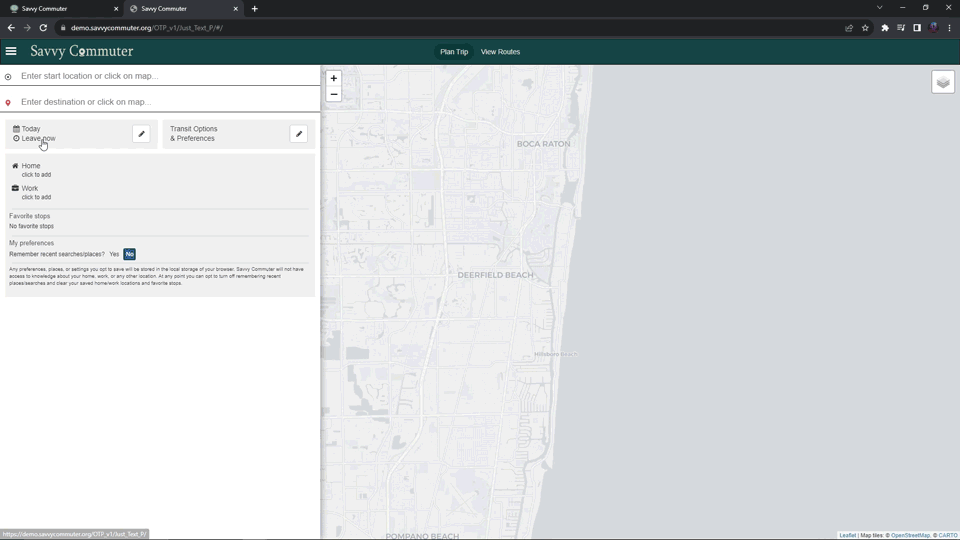Select Yes for remembering recent searches
This screenshot has width=960, height=540.
pos(114,254)
